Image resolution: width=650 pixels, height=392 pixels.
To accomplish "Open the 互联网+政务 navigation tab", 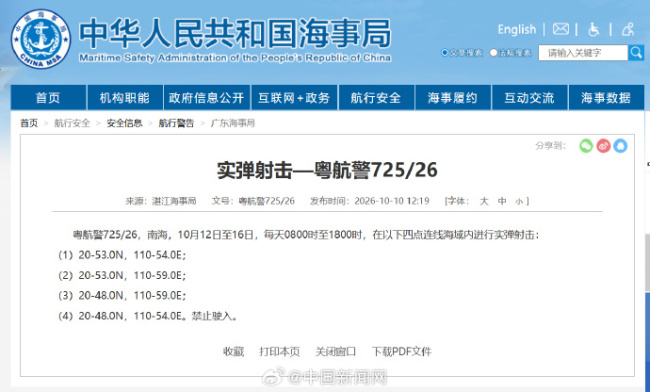I will pos(294,98).
